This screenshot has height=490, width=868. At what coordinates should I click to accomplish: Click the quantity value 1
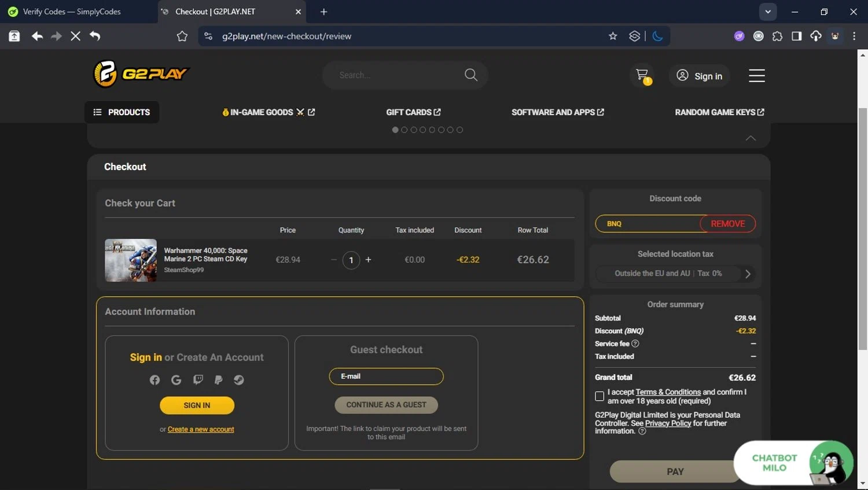pos(351,260)
